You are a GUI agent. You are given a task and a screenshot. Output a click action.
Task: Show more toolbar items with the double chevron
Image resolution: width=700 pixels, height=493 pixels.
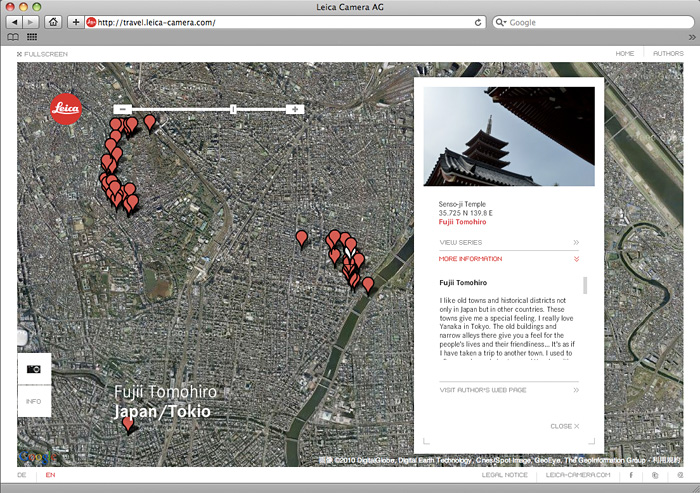tap(692, 37)
